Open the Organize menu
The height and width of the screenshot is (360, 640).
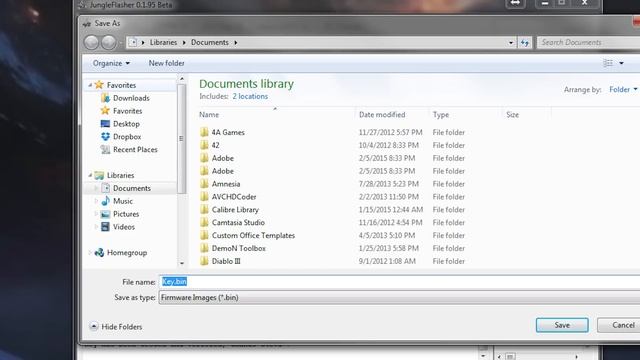pyautogui.click(x=111, y=63)
